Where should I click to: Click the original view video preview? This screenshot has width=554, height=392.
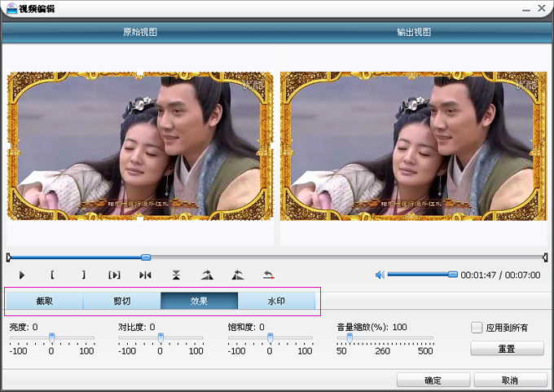pos(140,146)
